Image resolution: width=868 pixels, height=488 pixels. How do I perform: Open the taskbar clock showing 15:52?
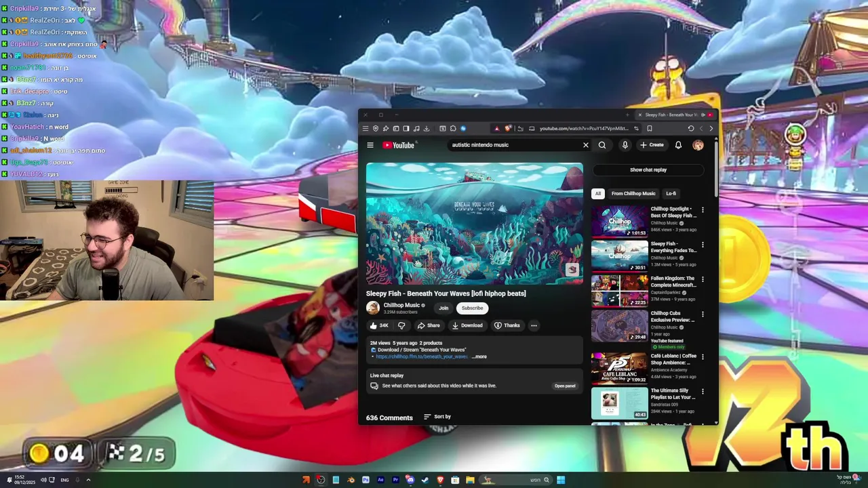(x=25, y=481)
